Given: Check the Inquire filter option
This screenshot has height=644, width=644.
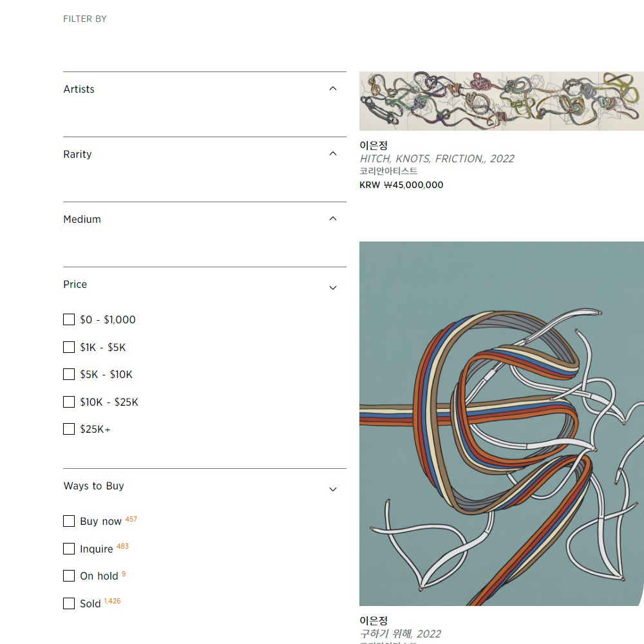Looking at the screenshot, I should click(69, 549).
